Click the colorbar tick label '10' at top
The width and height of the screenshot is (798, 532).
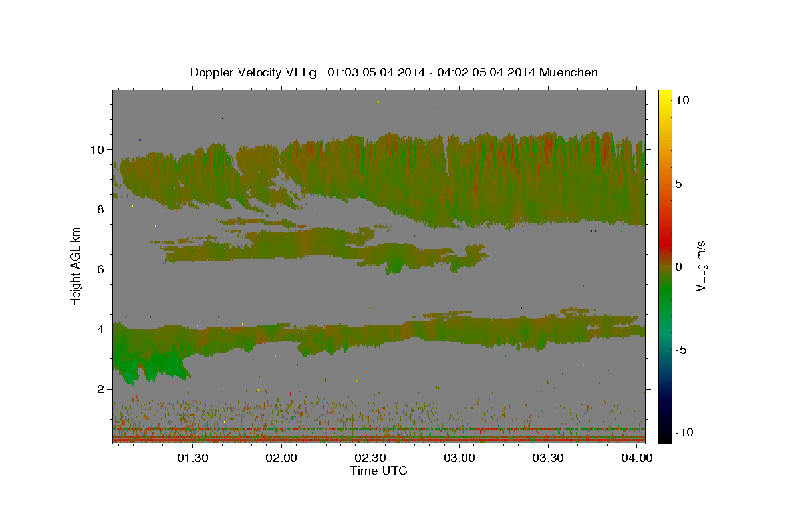(682, 100)
